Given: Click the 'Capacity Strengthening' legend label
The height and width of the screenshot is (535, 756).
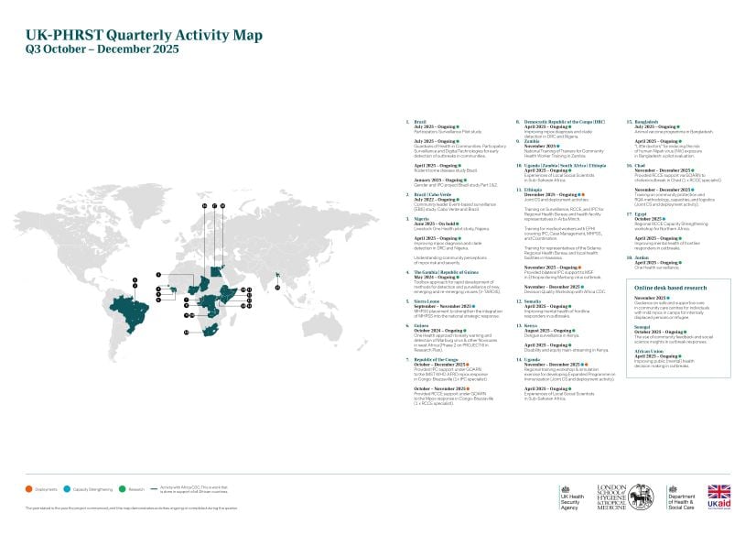Looking at the screenshot, I should (92, 489).
